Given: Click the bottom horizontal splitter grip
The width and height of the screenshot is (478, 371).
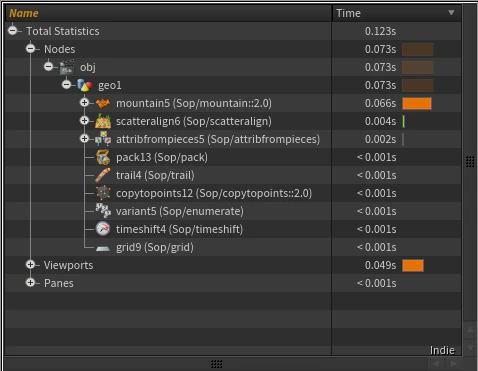Looking at the screenshot, I should point(217,364).
